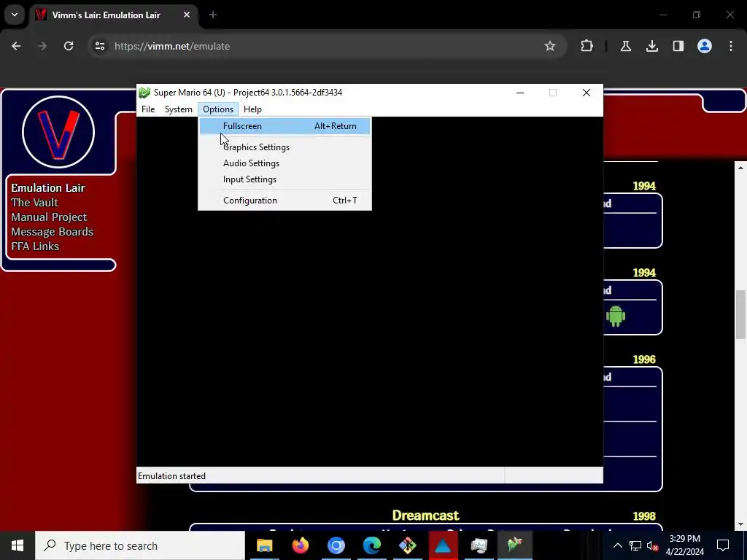Image resolution: width=747 pixels, height=560 pixels.
Task: Open Chrome Labs flask icon
Action: 626,46
